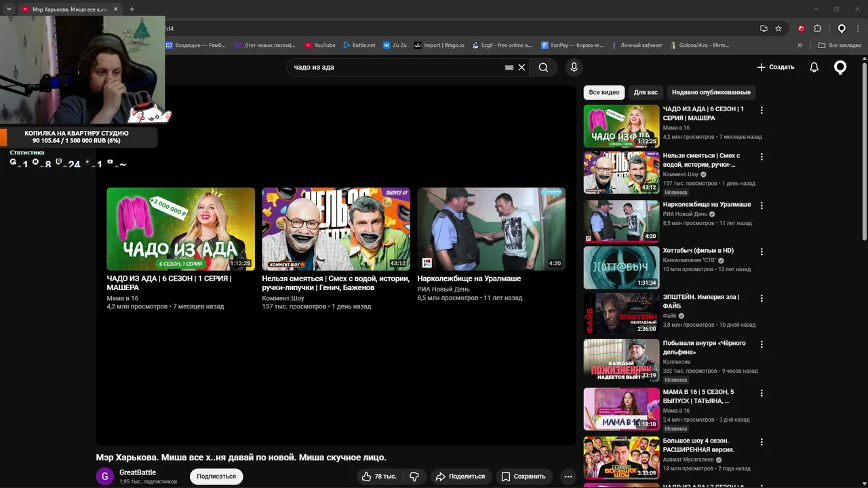This screenshot has height=488, width=868.
Task: Clear the search query with X
Action: tap(521, 67)
